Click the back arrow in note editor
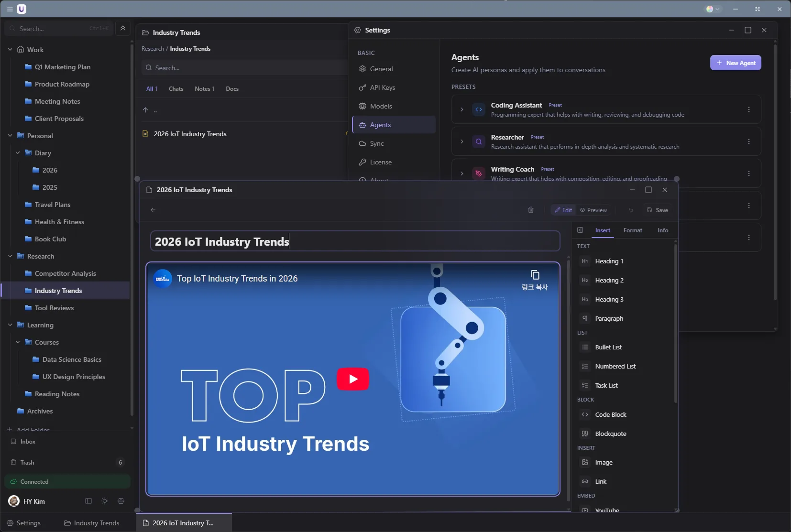Screen dimensions: 791x532 [153, 210]
